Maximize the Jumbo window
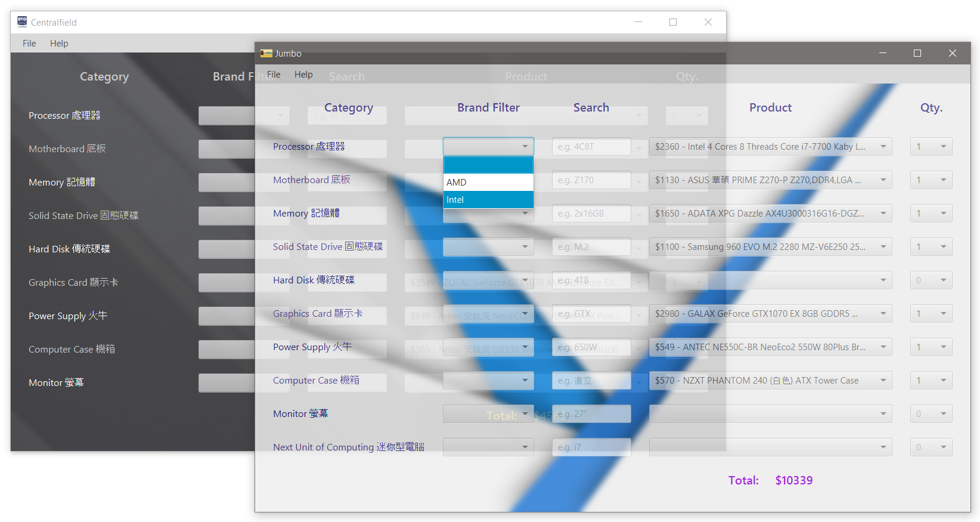The height and width of the screenshot is (522, 980). [917, 53]
